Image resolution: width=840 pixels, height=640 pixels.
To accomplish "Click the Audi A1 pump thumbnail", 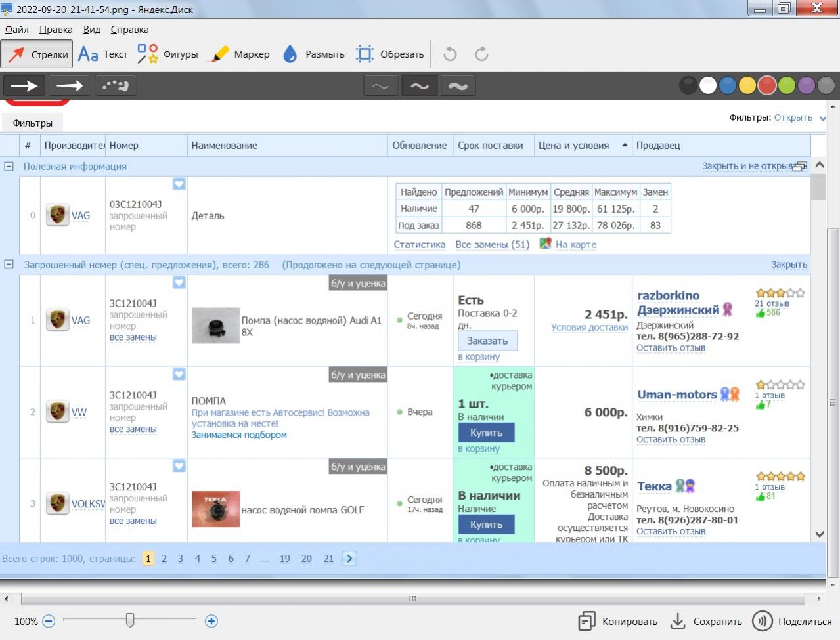I will coord(216,326).
